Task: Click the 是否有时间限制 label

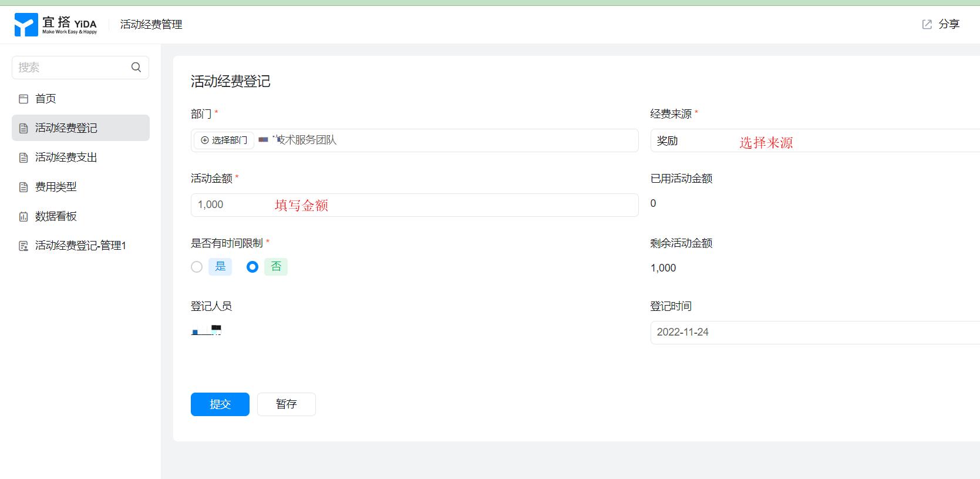Action: (x=227, y=243)
